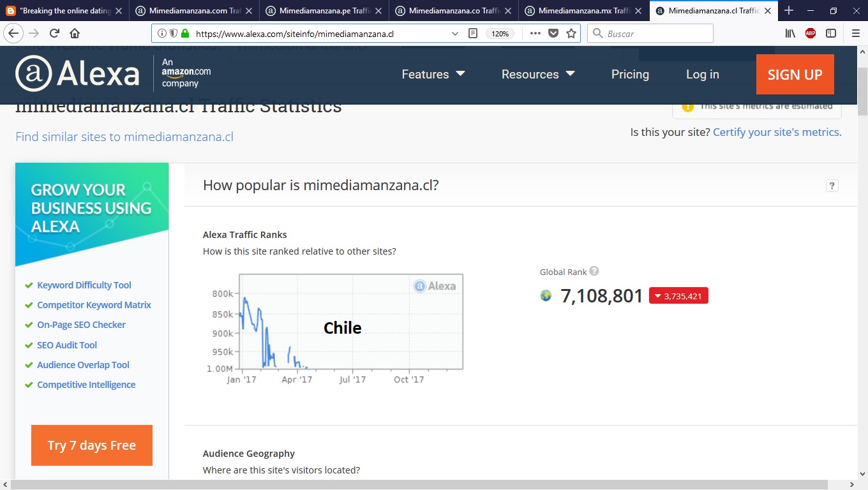Toggle the sidebars icon

pyautogui.click(x=831, y=34)
